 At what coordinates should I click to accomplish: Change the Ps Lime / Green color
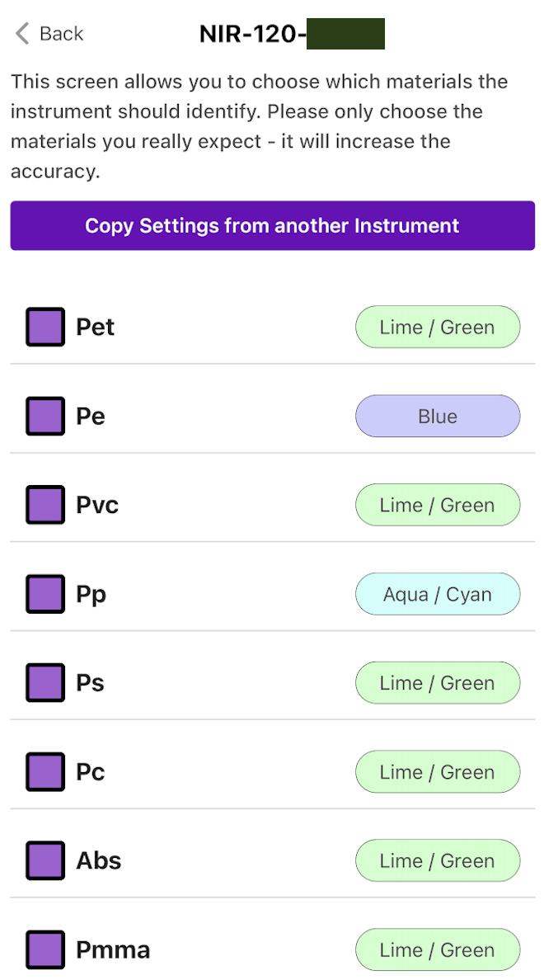[438, 683]
